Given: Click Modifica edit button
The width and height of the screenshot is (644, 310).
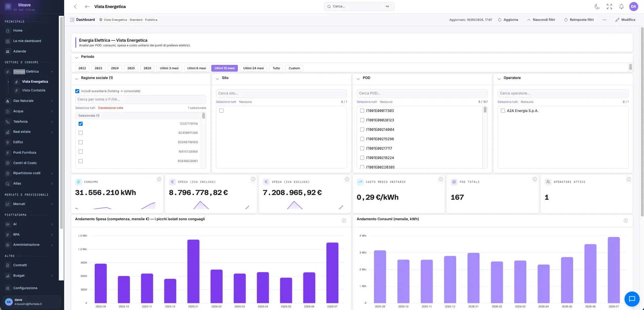Looking at the screenshot, I should [625, 20].
